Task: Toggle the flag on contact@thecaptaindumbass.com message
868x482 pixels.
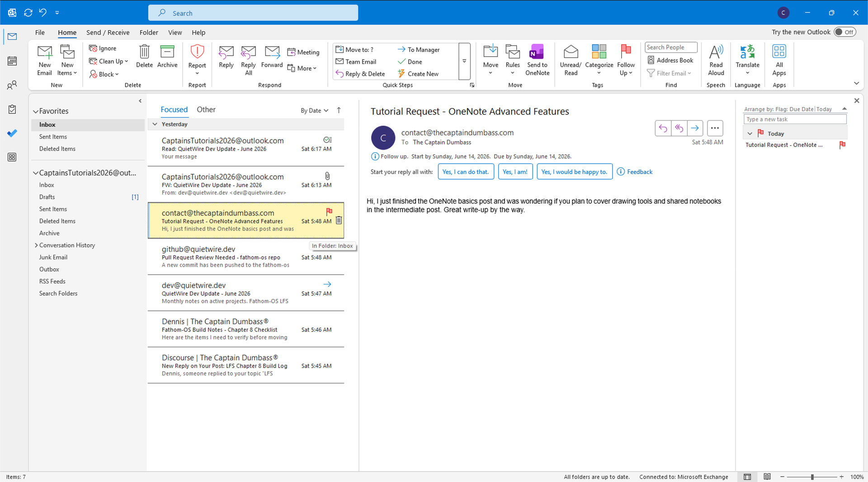Action: point(329,211)
